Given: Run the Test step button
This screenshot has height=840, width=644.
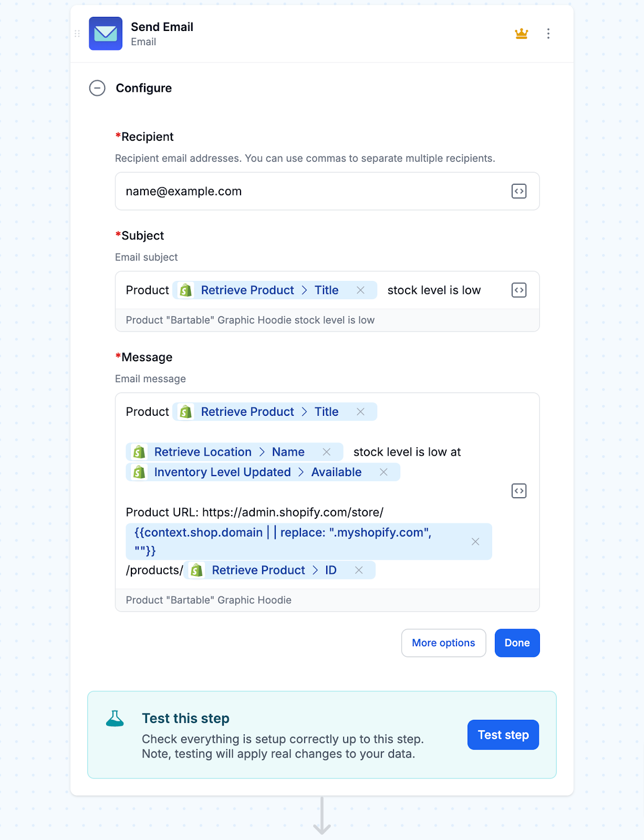Looking at the screenshot, I should pyautogui.click(x=503, y=735).
